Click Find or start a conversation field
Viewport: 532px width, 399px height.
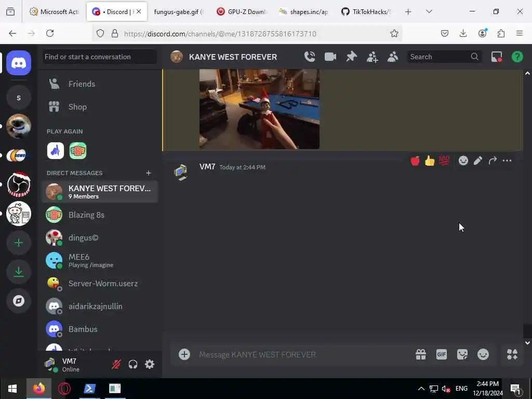click(100, 57)
